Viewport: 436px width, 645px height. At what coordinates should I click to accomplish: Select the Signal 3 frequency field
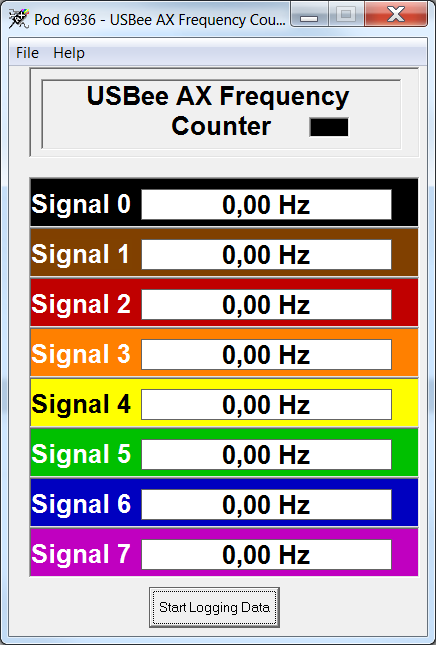pyautogui.click(x=266, y=355)
